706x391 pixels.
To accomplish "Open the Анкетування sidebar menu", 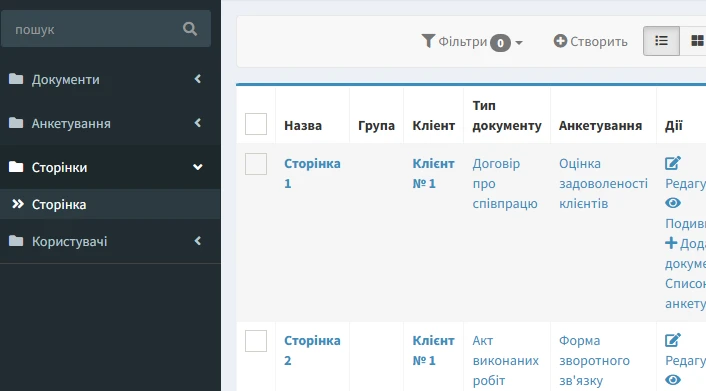I will click(110, 123).
